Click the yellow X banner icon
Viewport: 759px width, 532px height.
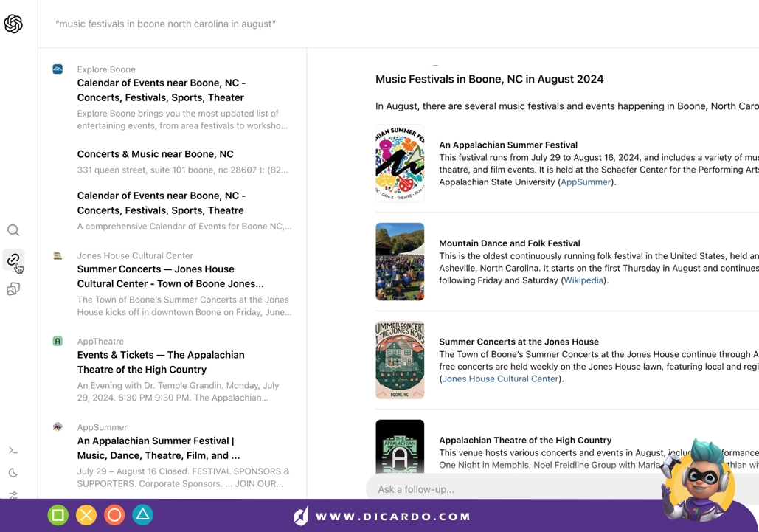tap(86, 515)
